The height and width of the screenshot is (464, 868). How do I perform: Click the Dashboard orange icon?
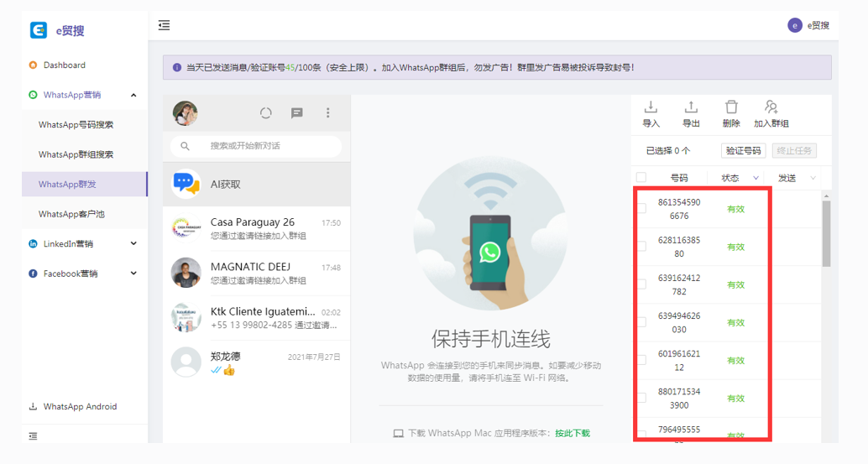coord(34,65)
